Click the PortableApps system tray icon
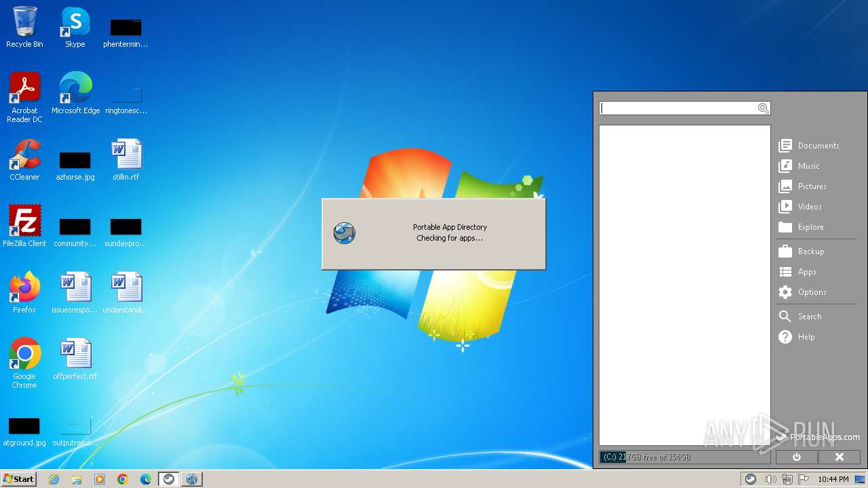This screenshot has width=868, height=488. (751, 479)
